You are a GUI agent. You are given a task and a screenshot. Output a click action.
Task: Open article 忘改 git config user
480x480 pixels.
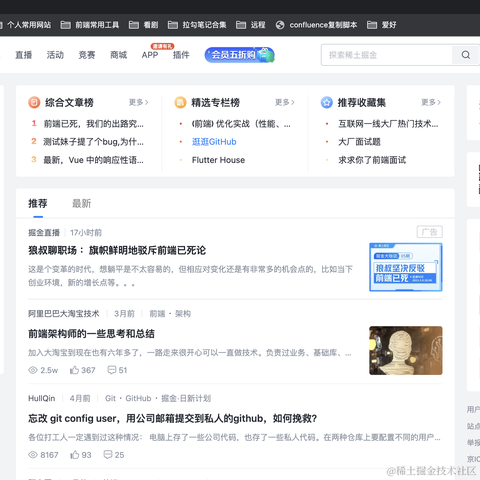pyautogui.click(x=172, y=418)
